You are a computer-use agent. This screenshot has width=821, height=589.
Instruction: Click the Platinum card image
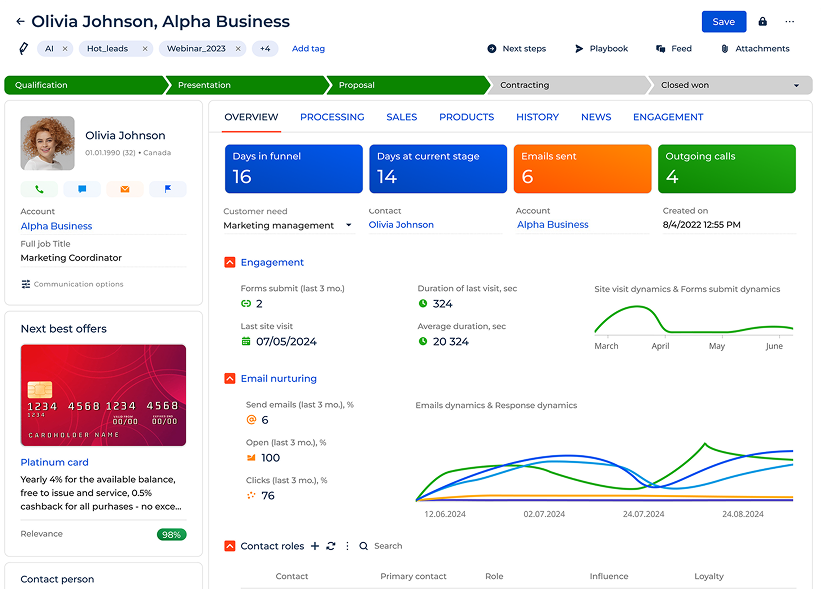[103, 395]
